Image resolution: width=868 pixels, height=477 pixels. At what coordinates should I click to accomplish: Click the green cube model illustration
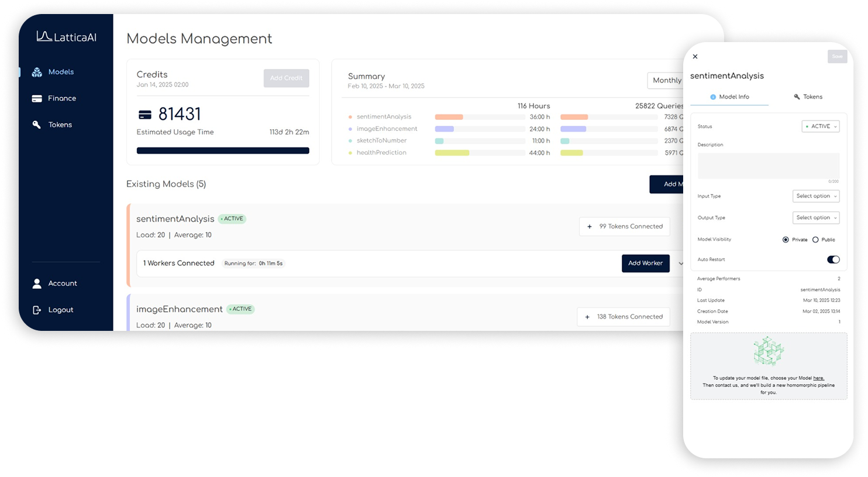point(768,351)
